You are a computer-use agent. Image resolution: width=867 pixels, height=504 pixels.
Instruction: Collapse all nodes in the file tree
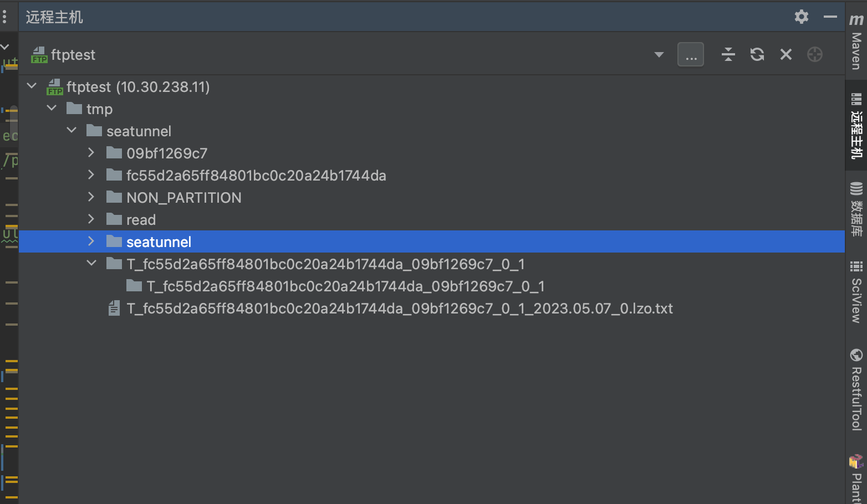(x=728, y=54)
